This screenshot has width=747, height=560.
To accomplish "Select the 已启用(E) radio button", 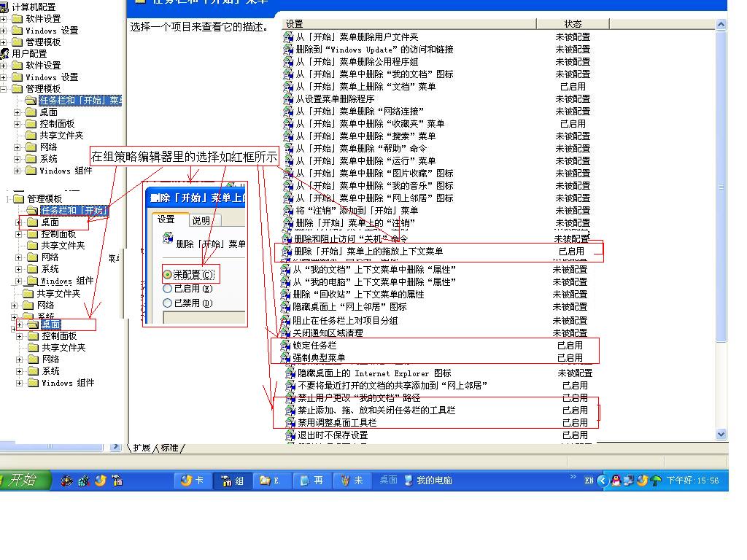I will (x=167, y=288).
